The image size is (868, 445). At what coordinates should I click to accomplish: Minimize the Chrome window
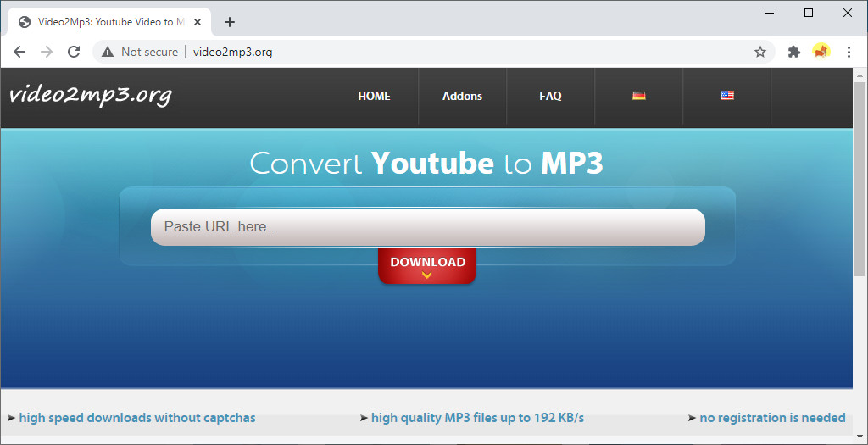770,13
